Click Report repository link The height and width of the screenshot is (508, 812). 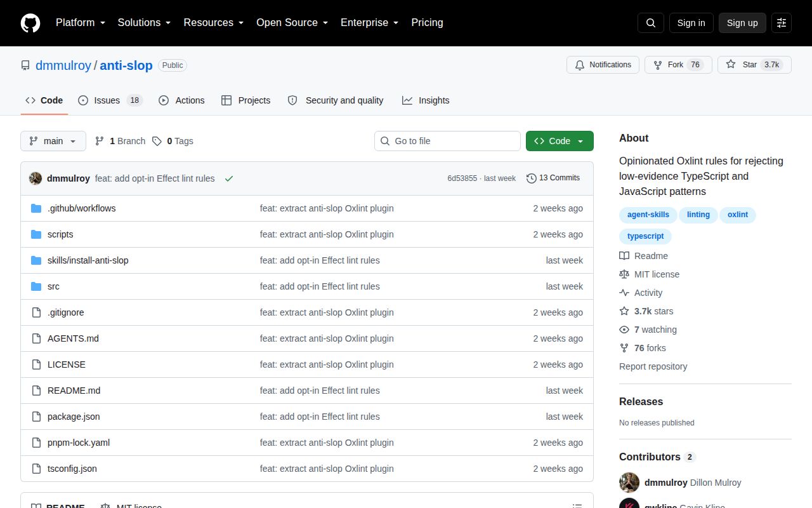(x=653, y=366)
